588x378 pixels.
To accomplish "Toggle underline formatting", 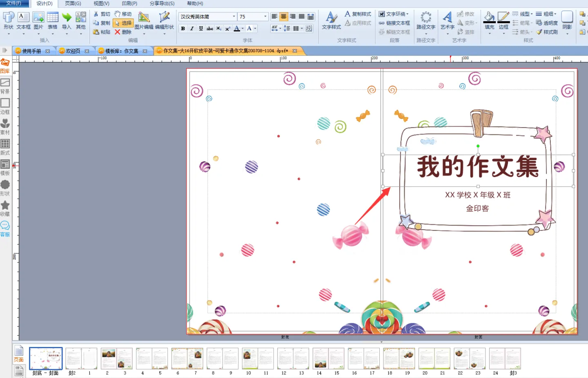I will 201,29.
